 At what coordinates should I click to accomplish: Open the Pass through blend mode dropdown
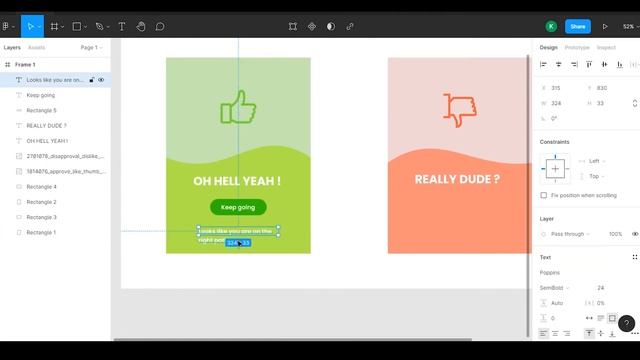[x=570, y=234]
